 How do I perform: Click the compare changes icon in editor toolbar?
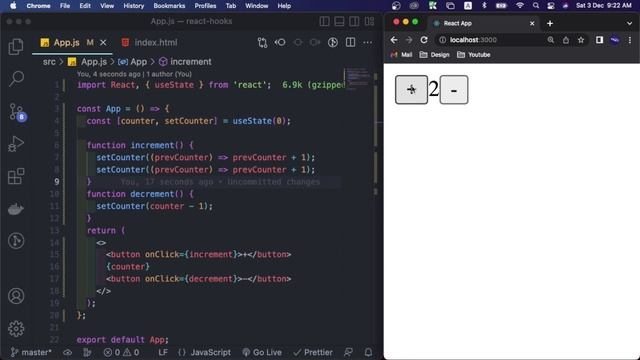[x=262, y=42]
